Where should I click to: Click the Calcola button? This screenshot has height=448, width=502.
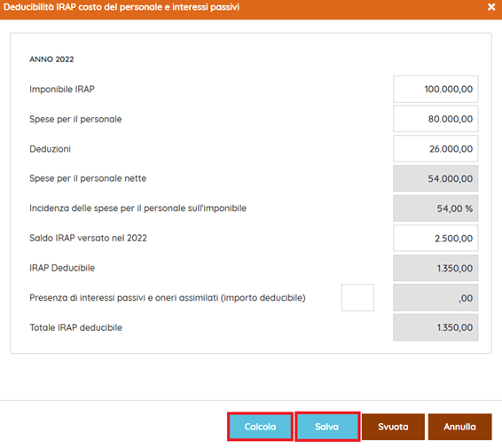tap(260, 427)
